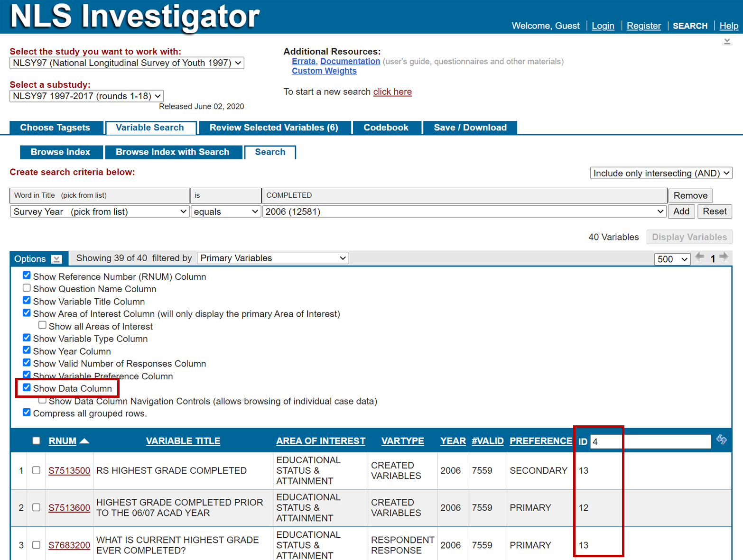
Task: Switch to Browse Index with Search
Action: tap(173, 152)
